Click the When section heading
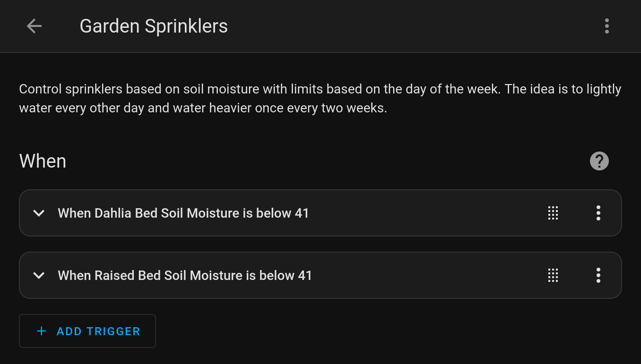This screenshot has height=364, width=641. (43, 161)
